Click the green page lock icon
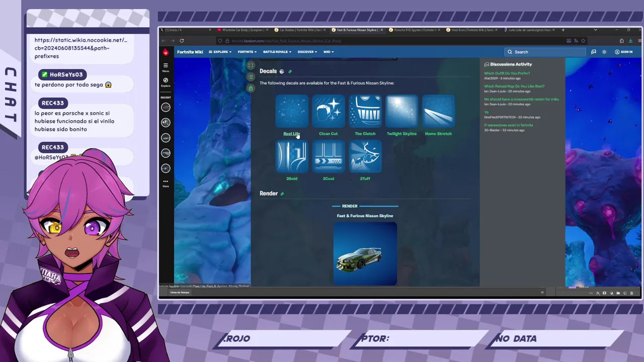Viewport: 644px width, 362px height. 251,88
